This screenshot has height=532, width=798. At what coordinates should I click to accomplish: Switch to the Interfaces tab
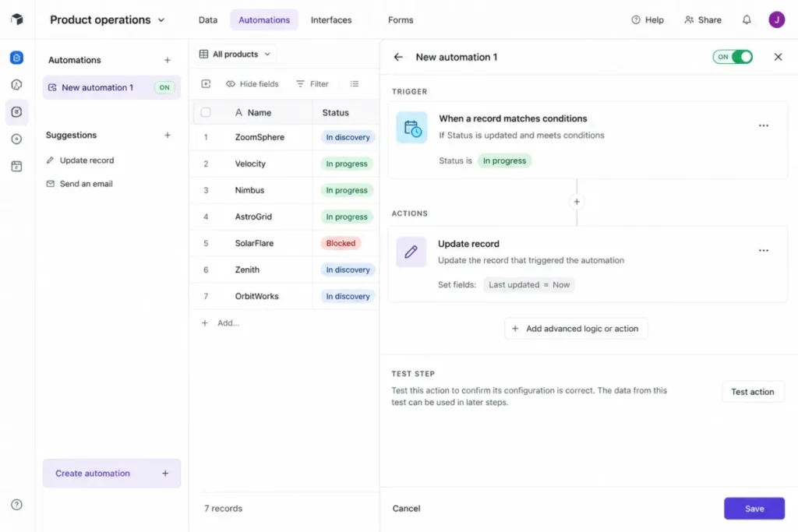pyautogui.click(x=330, y=19)
